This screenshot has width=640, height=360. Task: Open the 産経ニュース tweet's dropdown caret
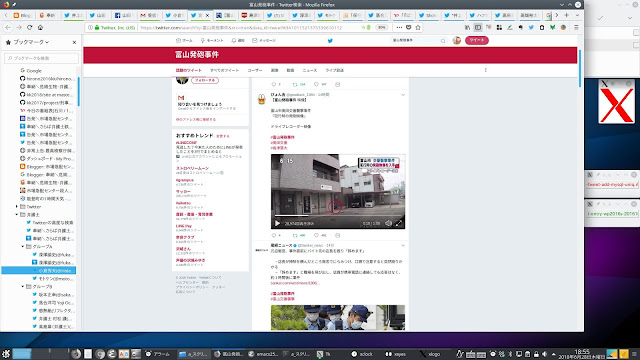coord(403,245)
